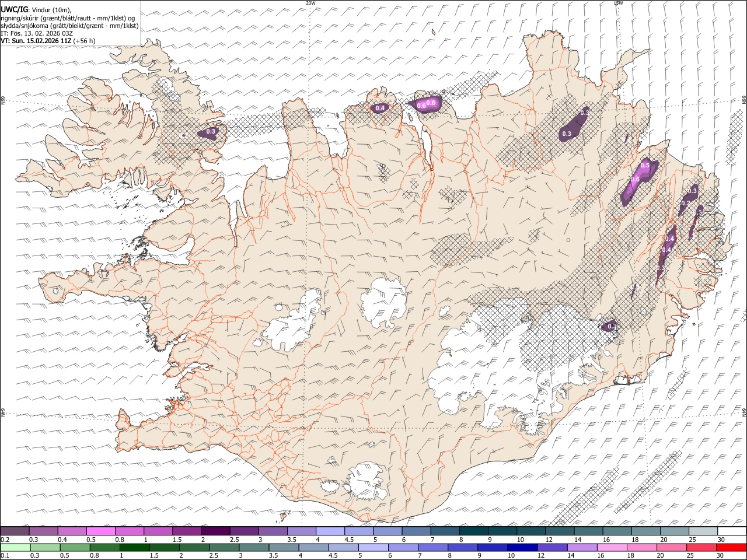Click the 'VT: Sun. 15.02.2026 11Z' valid time
Screen dimensions: 747x560
pyautogui.click(x=36, y=41)
